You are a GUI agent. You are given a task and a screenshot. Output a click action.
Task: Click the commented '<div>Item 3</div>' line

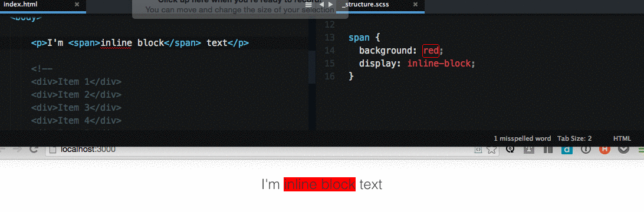[x=76, y=108]
